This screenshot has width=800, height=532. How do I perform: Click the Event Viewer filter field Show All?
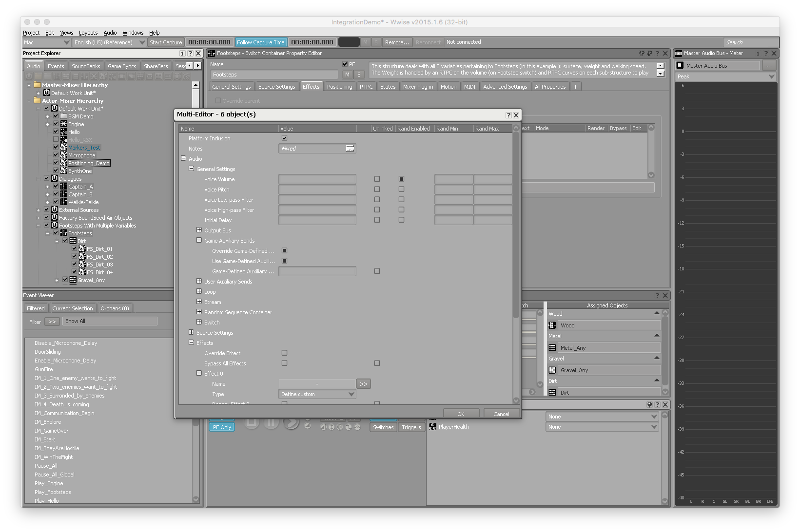point(110,321)
